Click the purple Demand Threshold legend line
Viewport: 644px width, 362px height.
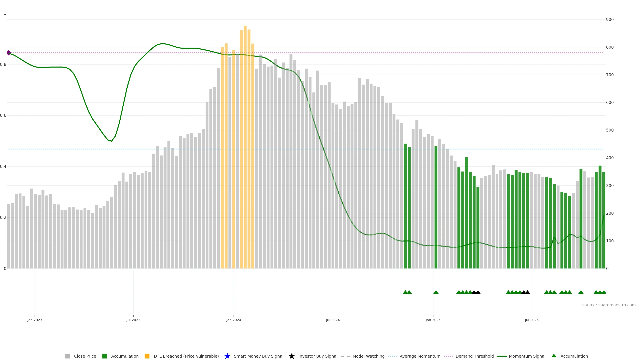[x=448, y=356]
